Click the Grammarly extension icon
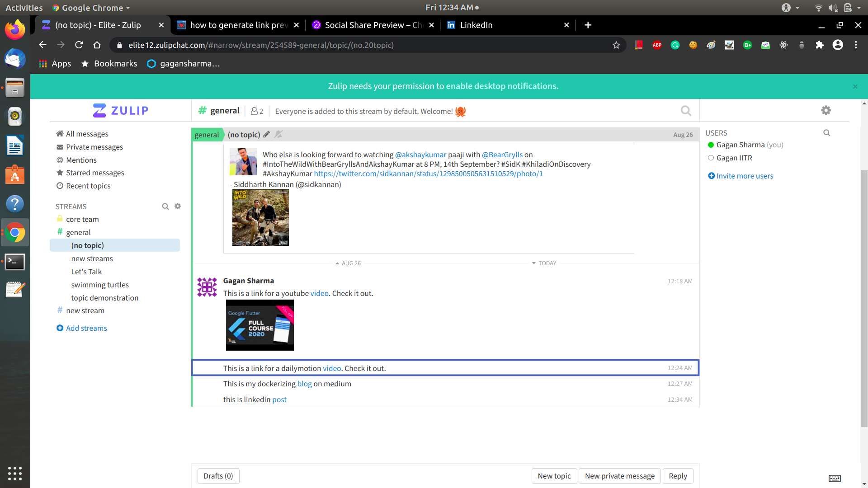The width and height of the screenshot is (868, 488). (x=675, y=45)
